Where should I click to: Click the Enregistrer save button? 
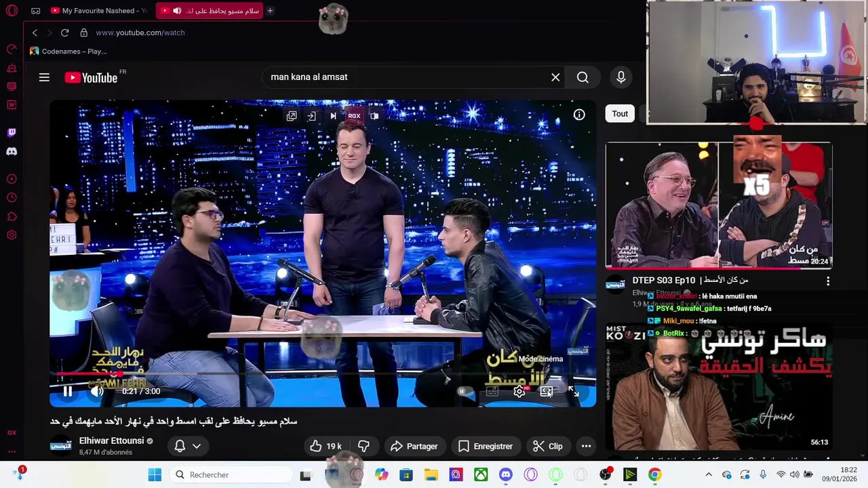point(485,446)
